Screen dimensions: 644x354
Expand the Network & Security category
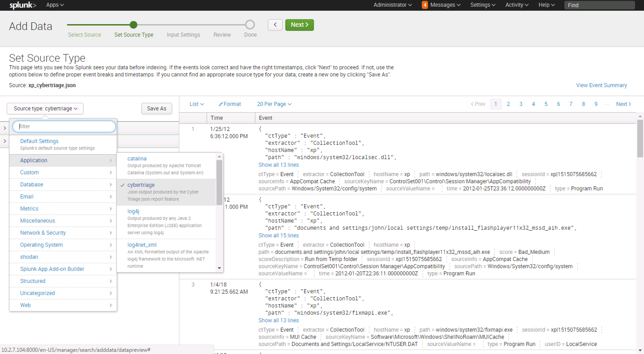pyautogui.click(x=63, y=233)
